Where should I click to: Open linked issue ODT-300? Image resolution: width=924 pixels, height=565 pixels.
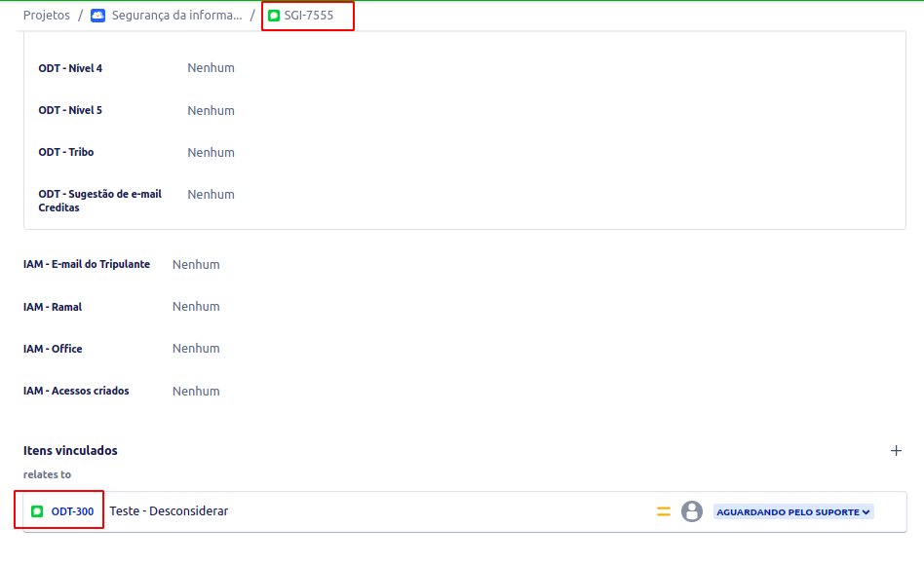(x=72, y=511)
